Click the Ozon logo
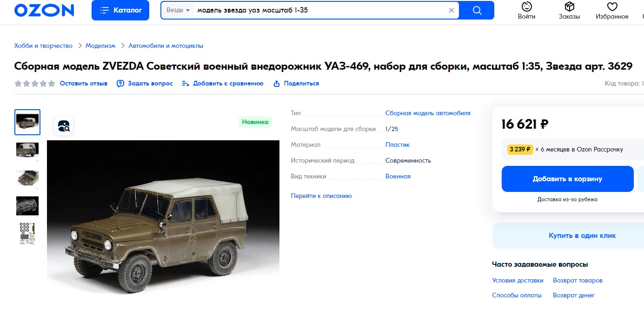 44,10
